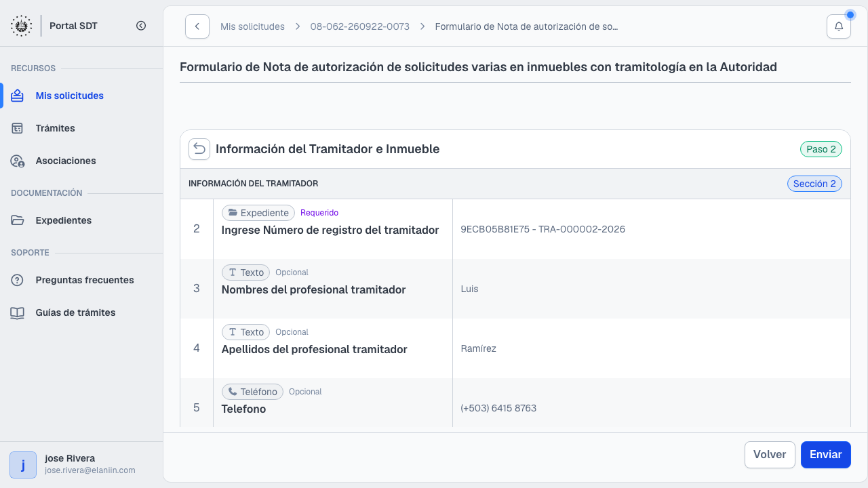Viewport: 868px width, 488px height.
Task: Click the Paso 2 badge
Action: click(821, 149)
